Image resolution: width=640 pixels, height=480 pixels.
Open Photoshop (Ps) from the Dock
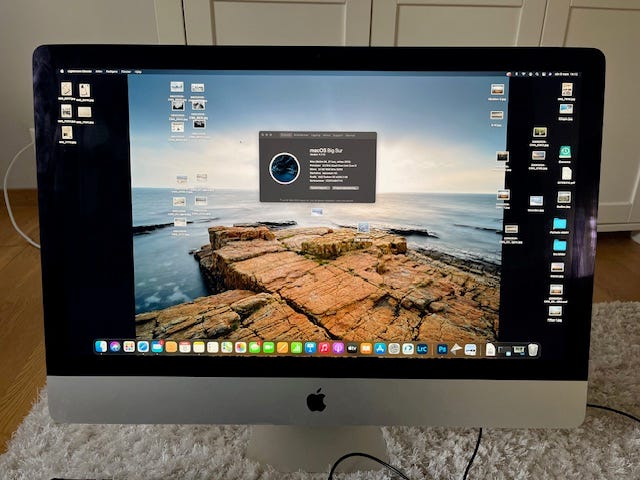point(441,349)
